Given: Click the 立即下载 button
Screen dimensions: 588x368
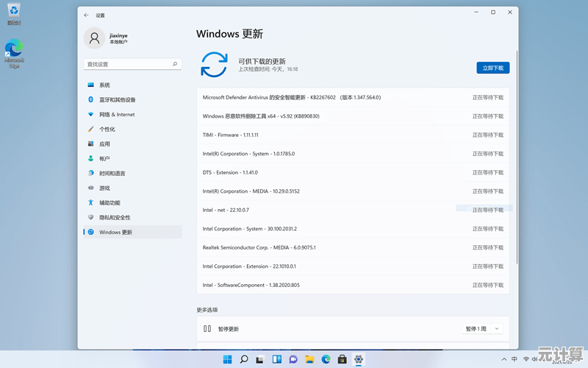Looking at the screenshot, I should pos(492,68).
